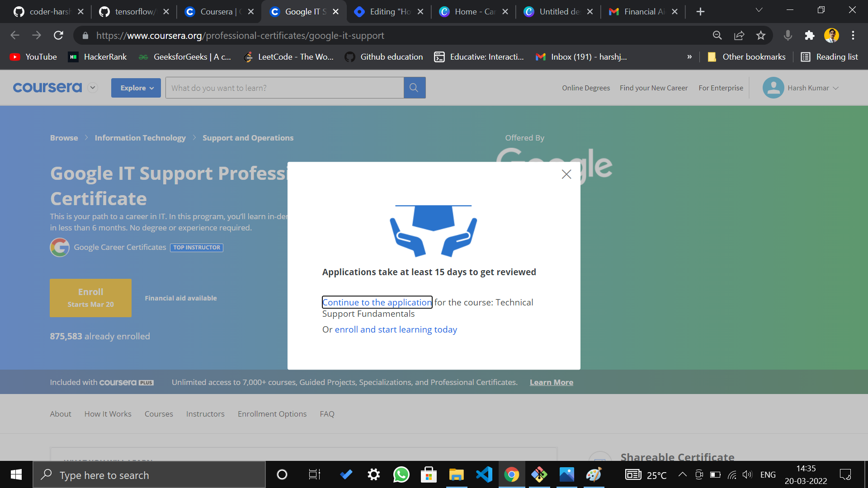Open the HackerRank bookmark
The height and width of the screenshot is (488, 868).
[x=98, y=57]
